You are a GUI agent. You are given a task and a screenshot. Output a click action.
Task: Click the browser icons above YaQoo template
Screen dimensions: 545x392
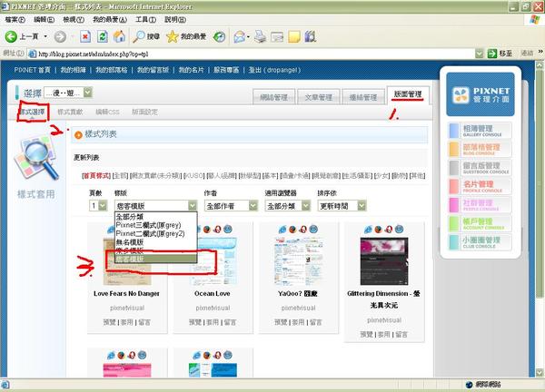pos(298,230)
